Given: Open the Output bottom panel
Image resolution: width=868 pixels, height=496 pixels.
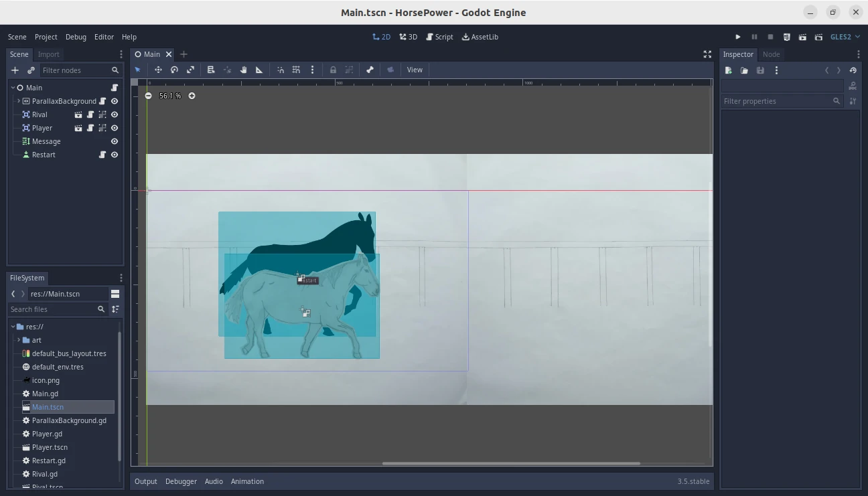Looking at the screenshot, I should pos(145,481).
